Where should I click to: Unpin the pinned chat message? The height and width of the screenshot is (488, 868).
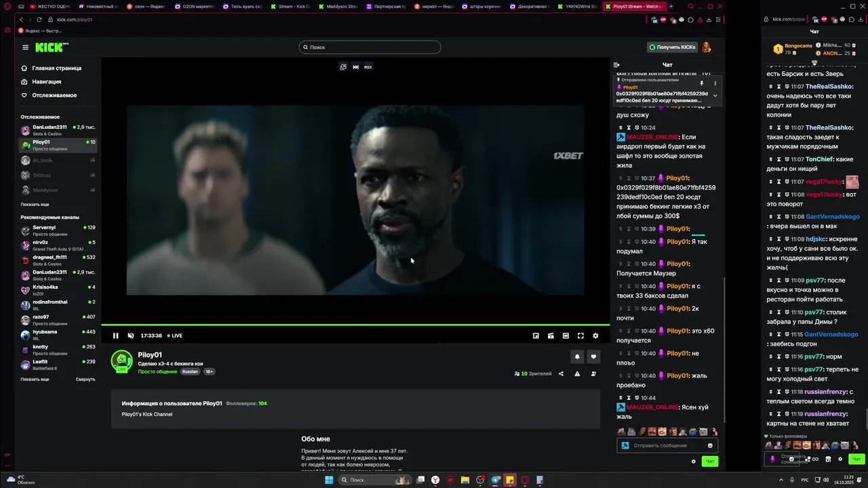[702, 83]
